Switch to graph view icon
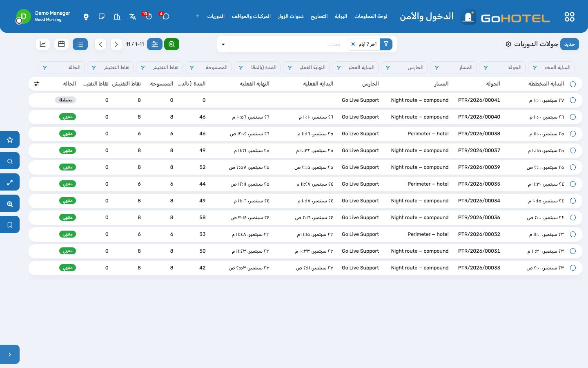This screenshot has height=368, width=588. click(43, 44)
